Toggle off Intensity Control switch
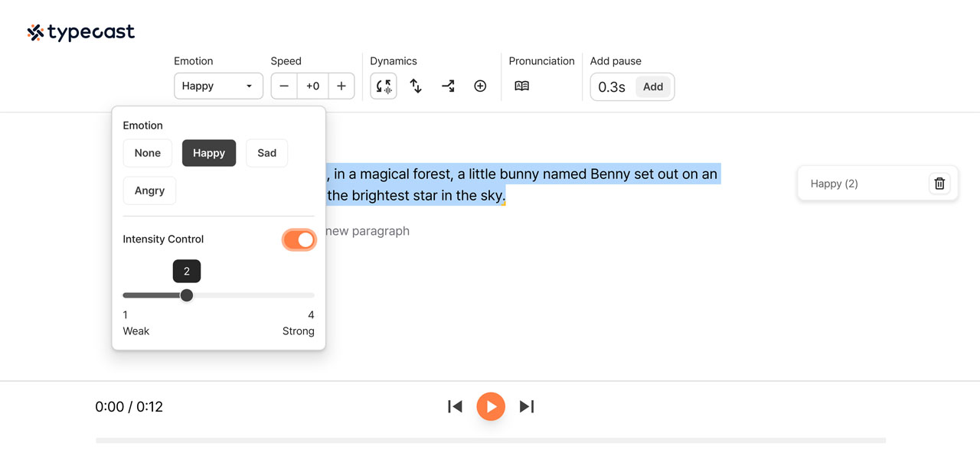The height and width of the screenshot is (459, 980). pos(299,239)
